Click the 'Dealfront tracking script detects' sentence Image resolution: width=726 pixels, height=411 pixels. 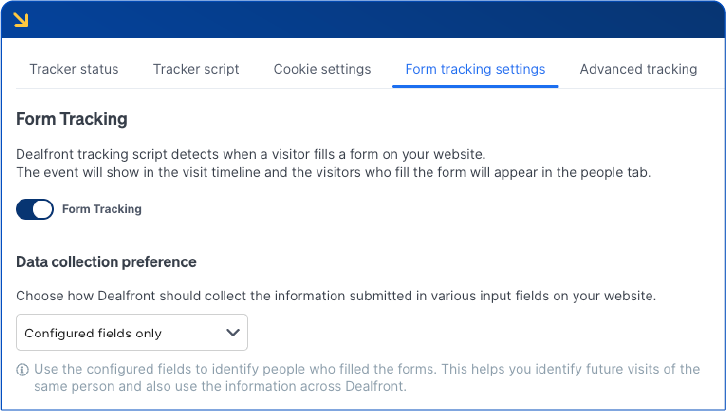[250, 154]
